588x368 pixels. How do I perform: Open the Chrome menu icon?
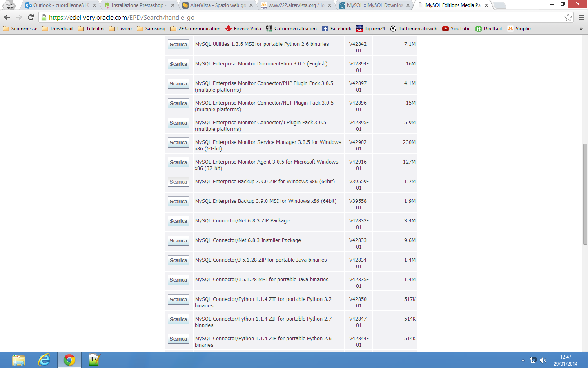coord(581,17)
